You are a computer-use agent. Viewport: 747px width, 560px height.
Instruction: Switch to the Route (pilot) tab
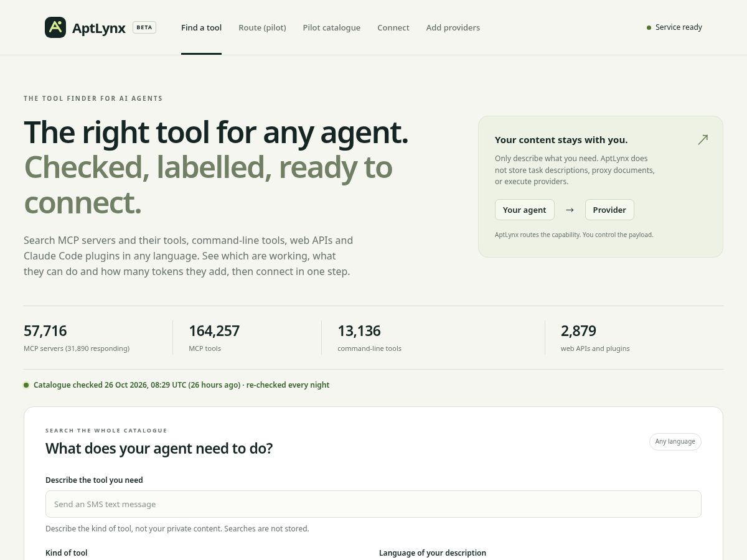click(262, 27)
